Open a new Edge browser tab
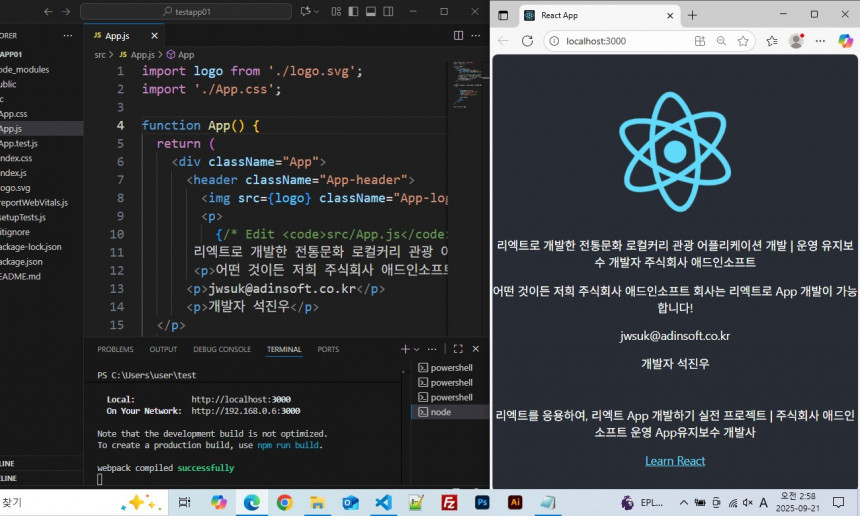Image resolution: width=860 pixels, height=516 pixels. coord(692,15)
